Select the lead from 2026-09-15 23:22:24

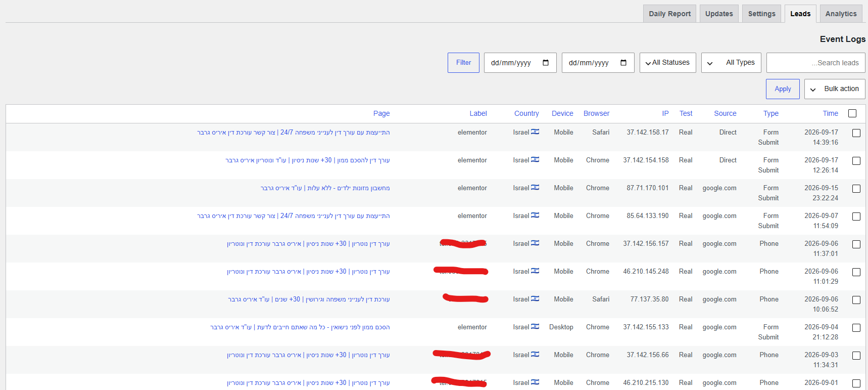856,189
